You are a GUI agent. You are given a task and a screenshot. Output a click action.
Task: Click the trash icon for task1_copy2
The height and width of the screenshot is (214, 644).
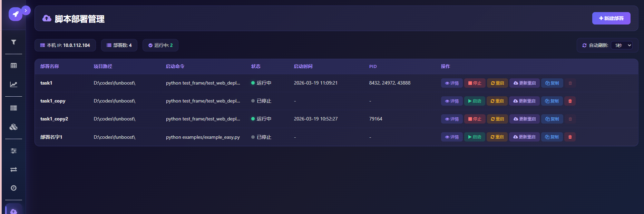click(570, 119)
